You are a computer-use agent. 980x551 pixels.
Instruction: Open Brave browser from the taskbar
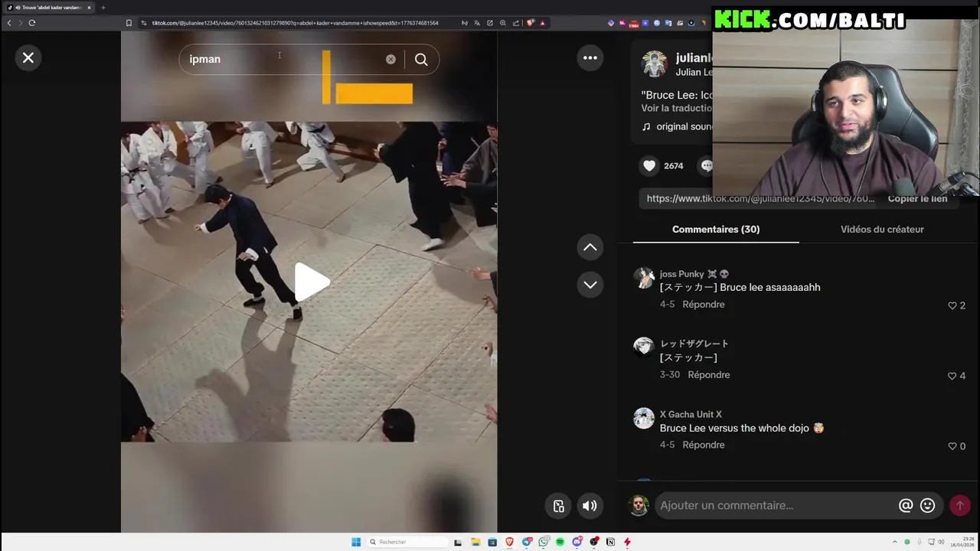coord(509,542)
